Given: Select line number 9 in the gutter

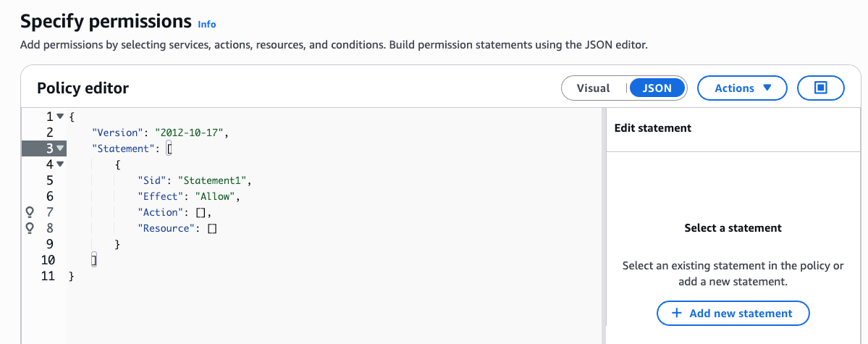Looking at the screenshot, I should [49, 244].
